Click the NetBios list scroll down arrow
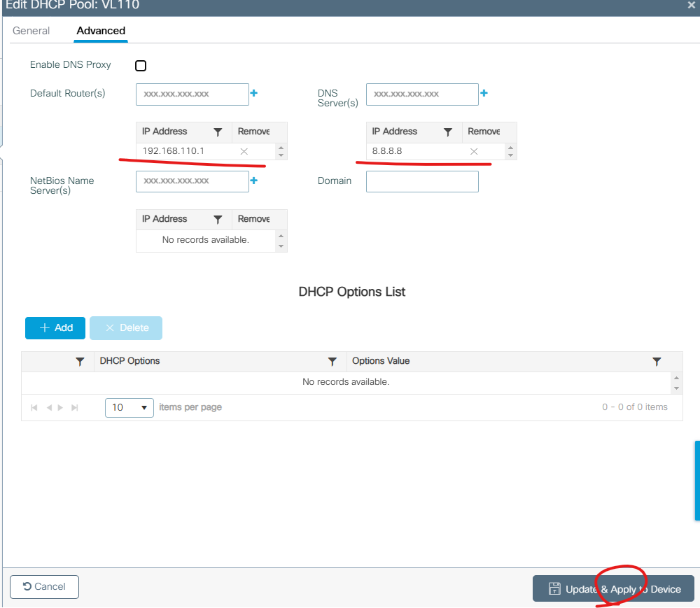This screenshot has height=608, width=700. (281, 246)
